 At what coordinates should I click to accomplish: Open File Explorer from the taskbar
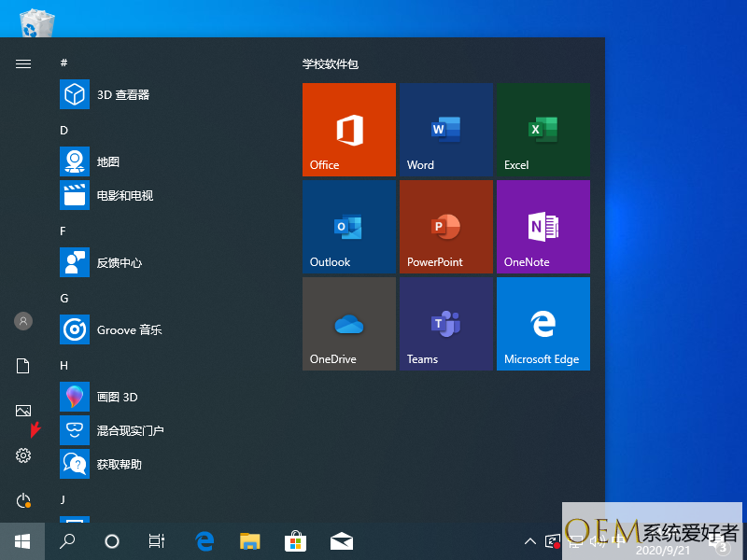click(249, 540)
